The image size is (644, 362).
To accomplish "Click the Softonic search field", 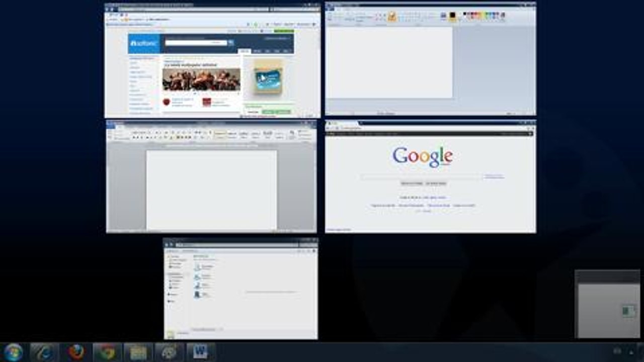I will [196, 43].
